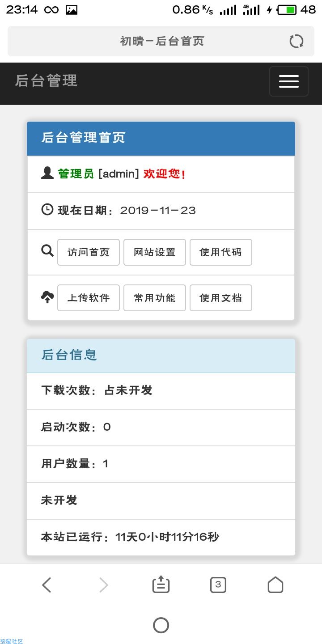The width and height of the screenshot is (322, 644).
Task: Open the hamburger navigation menu
Action: pos(288,81)
